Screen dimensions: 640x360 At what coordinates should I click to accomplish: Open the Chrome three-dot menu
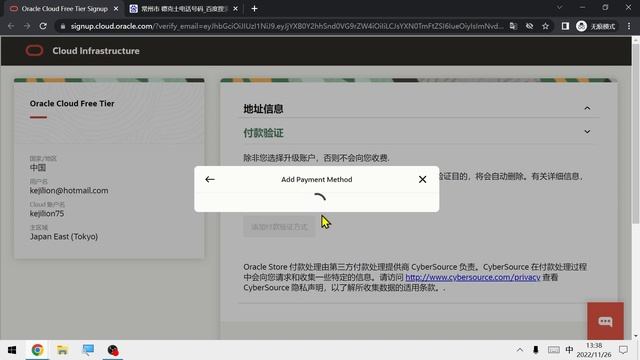(x=629, y=26)
